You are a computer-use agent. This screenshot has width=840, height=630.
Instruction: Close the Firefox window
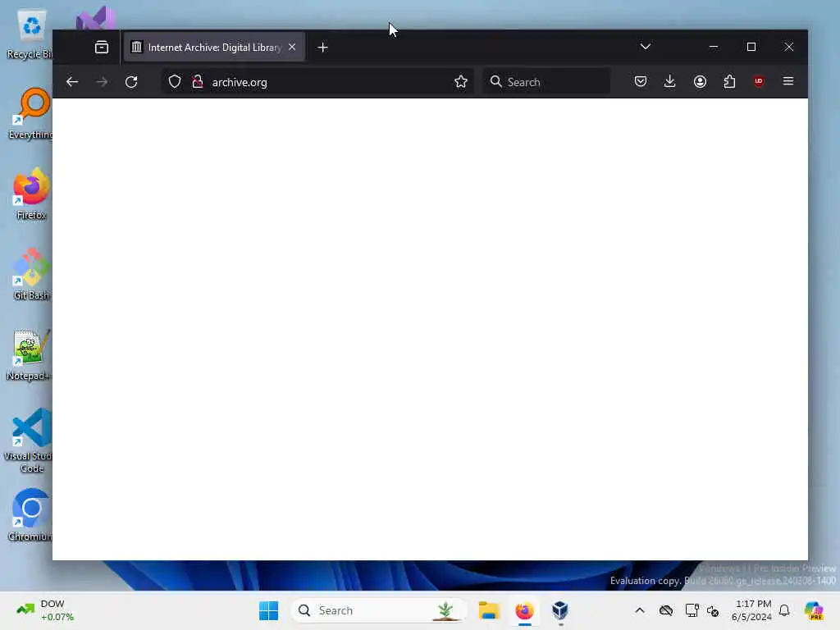tap(788, 47)
